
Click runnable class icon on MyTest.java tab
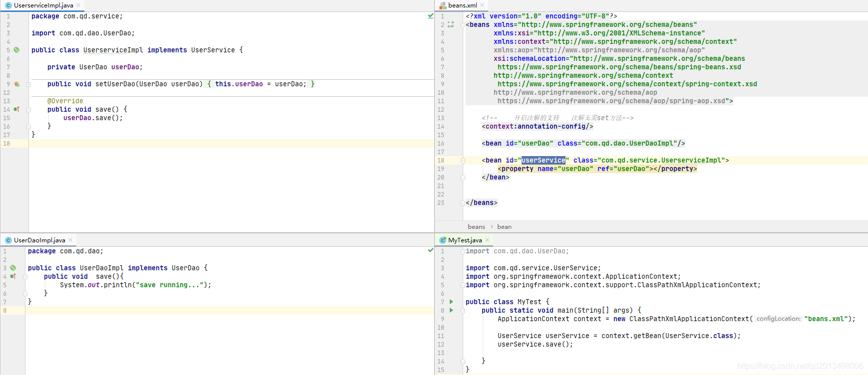[443, 240]
